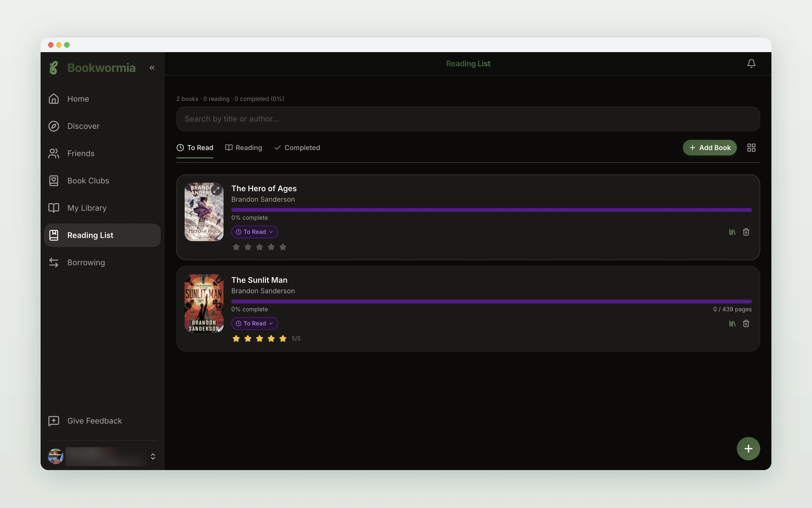
Task: Rate The Hero of Ages five stars
Action: click(x=283, y=247)
